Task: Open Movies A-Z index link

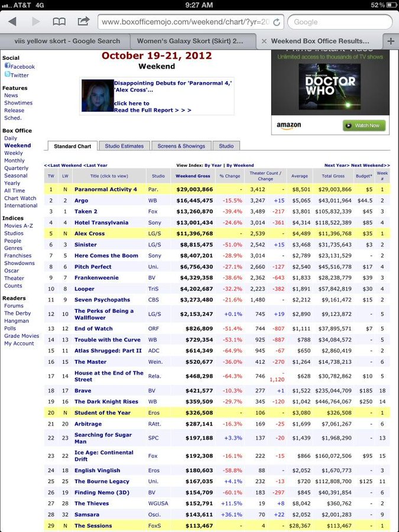Action: coord(18,226)
